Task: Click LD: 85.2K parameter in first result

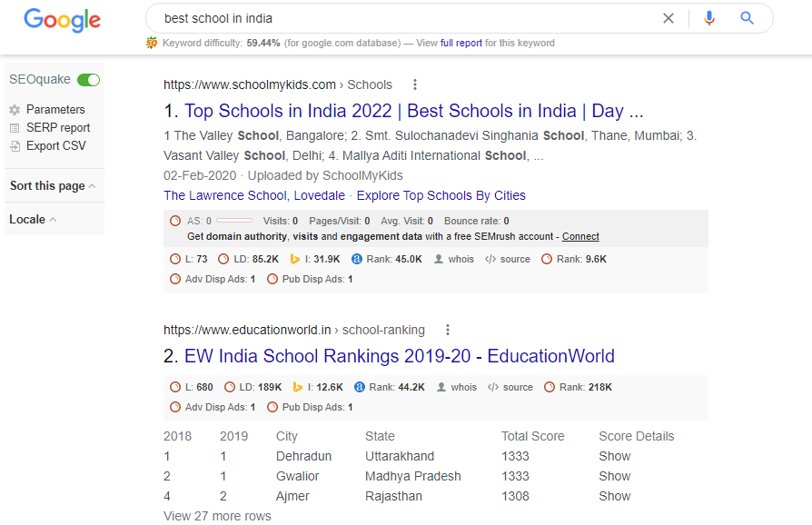Action: click(256, 259)
